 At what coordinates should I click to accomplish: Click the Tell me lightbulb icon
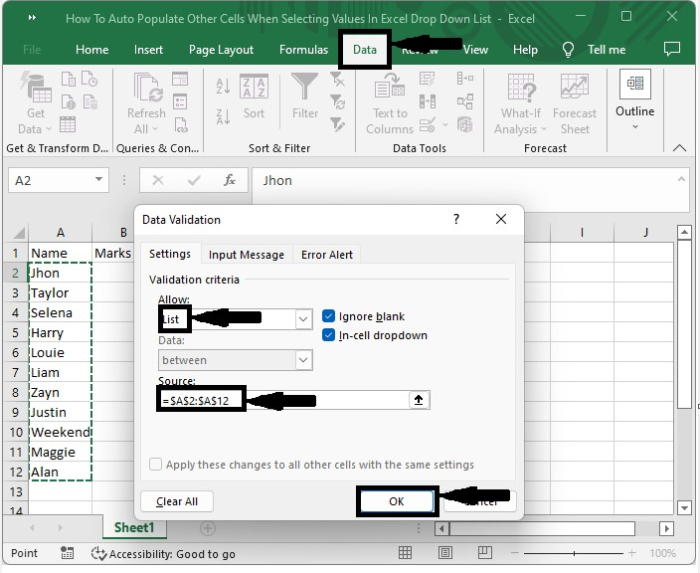[x=568, y=50]
